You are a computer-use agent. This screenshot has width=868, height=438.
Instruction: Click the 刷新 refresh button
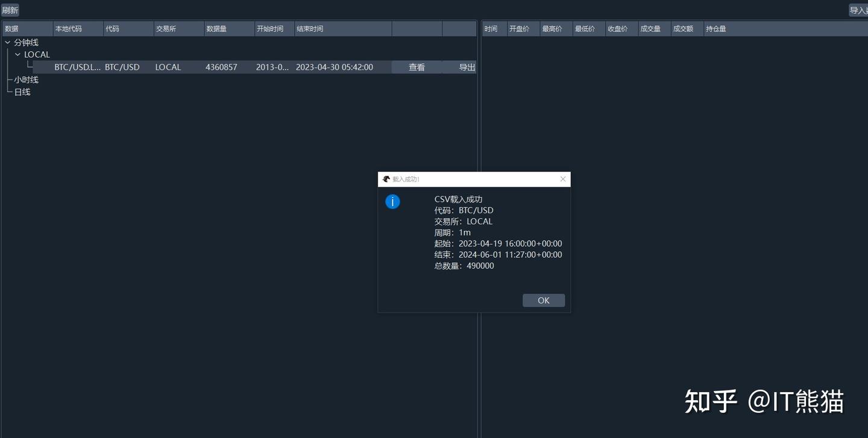(10, 10)
